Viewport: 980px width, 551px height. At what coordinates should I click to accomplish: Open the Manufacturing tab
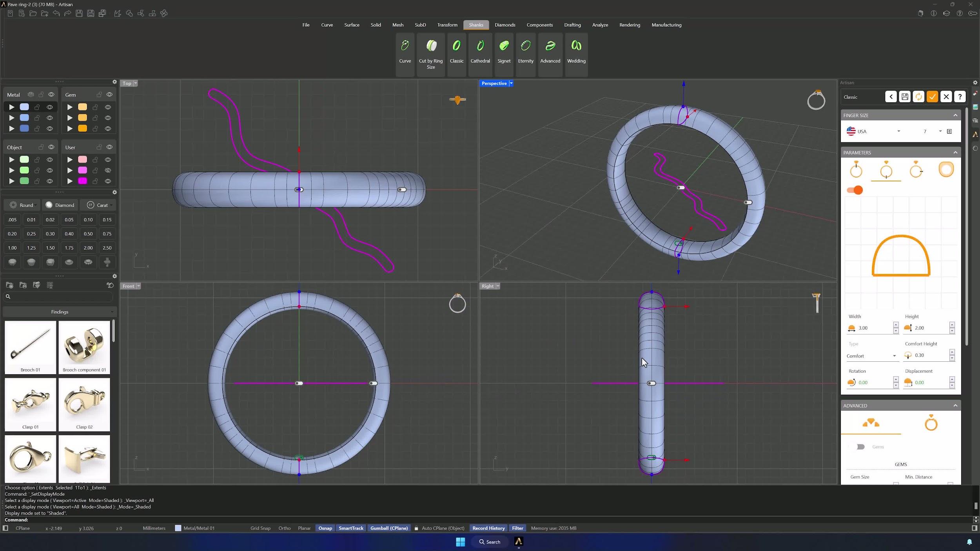666,25
